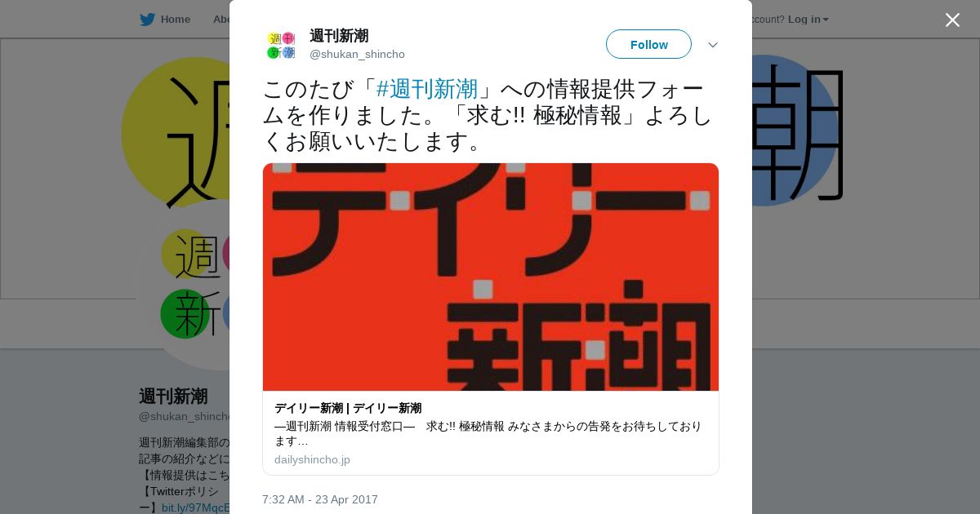Viewport: 980px width, 514px height.
Task: Open the bit.ly policy link in bio
Action: pyautogui.click(x=196, y=507)
